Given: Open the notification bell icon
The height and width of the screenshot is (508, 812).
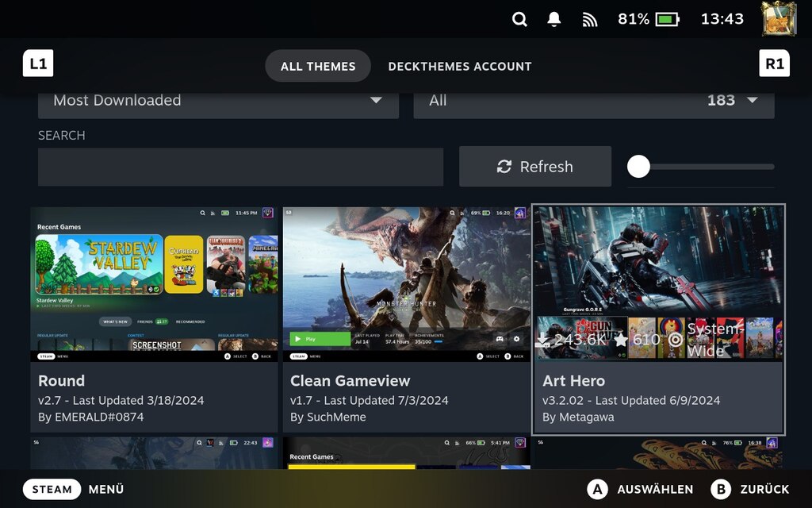Looking at the screenshot, I should [x=553, y=19].
